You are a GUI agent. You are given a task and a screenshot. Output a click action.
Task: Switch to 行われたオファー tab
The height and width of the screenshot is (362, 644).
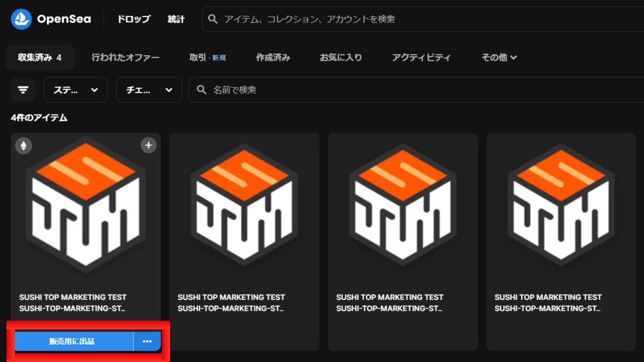125,57
